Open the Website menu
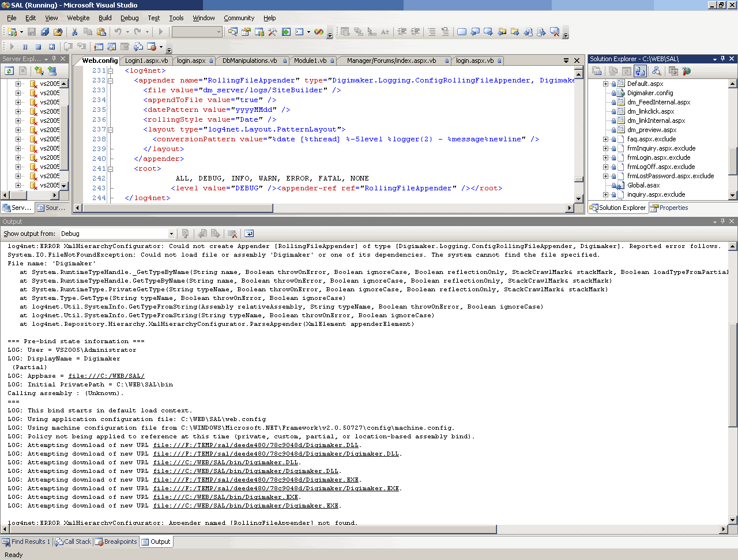Image resolution: width=738 pixels, height=560 pixels. coord(78,18)
